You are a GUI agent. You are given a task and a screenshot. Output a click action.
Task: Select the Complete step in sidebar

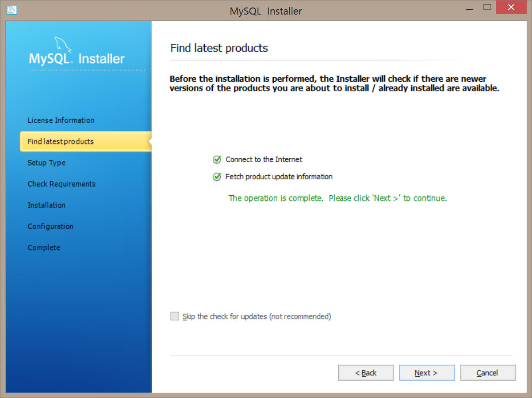point(44,247)
